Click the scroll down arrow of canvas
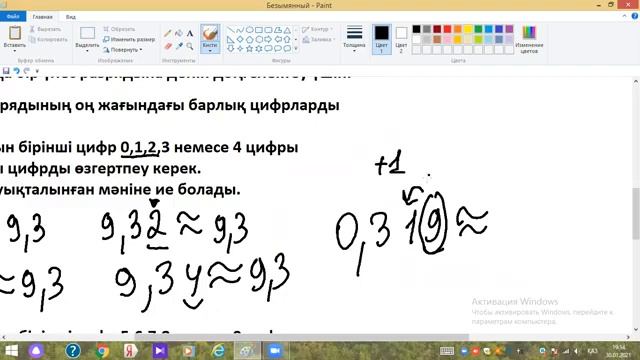 (636, 329)
